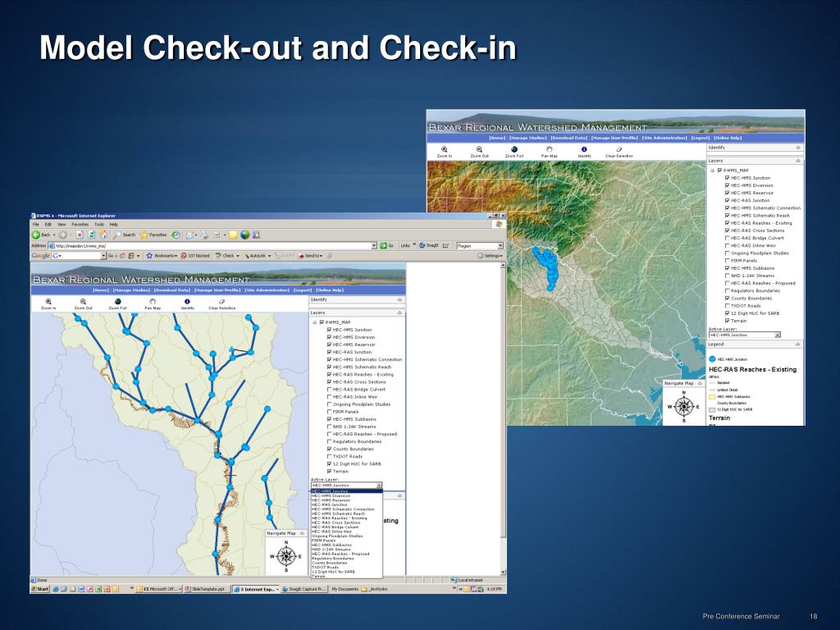Open IE Favorites star button

pyautogui.click(x=153, y=235)
